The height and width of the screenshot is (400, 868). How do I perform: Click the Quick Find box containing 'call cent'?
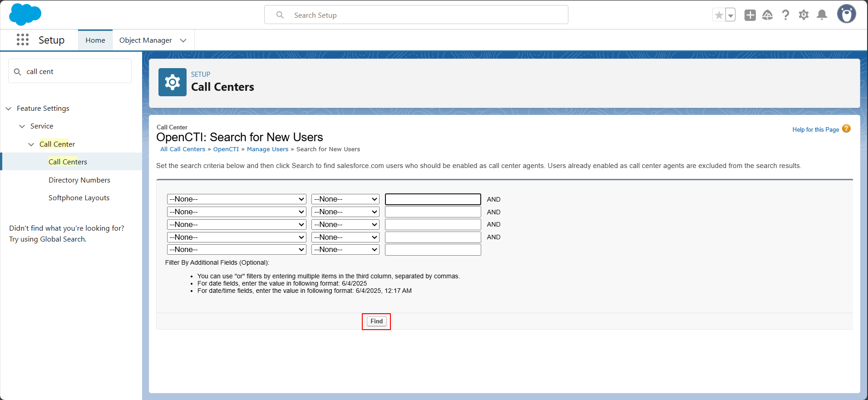(x=70, y=71)
